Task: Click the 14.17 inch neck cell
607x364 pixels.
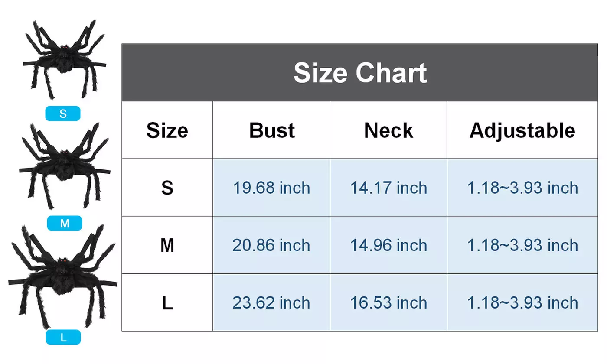Action: 388,188
